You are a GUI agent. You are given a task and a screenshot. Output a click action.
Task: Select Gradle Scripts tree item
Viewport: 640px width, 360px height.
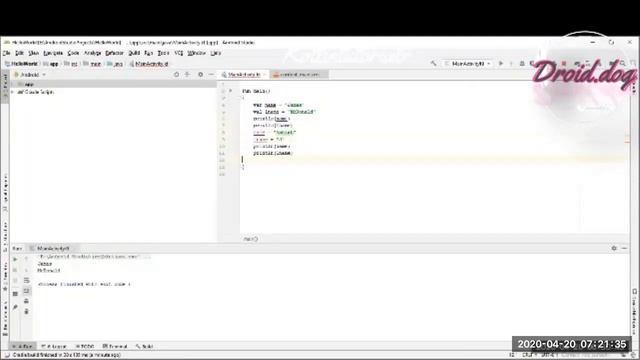pyautogui.click(x=36, y=92)
